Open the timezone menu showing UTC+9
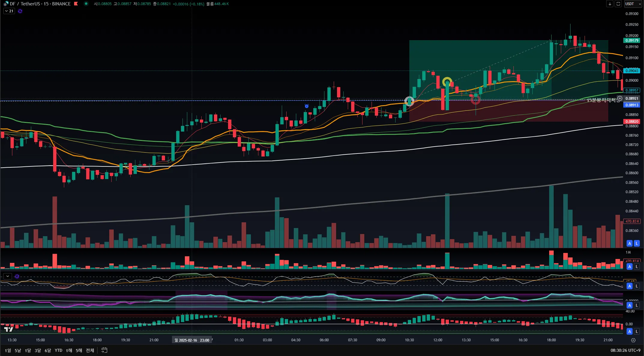The width and height of the screenshot is (644, 356). pyautogui.click(x=625, y=350)
